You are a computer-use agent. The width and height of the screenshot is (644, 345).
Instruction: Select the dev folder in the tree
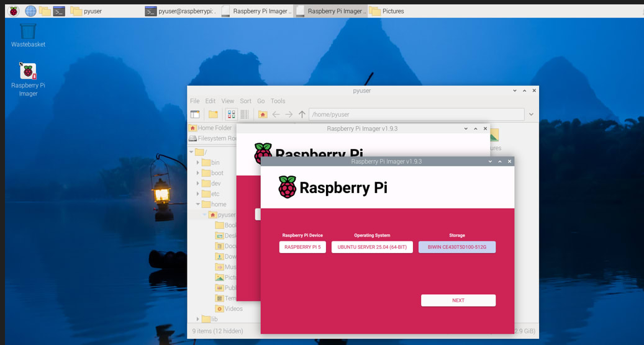click(x=212, y=184)
